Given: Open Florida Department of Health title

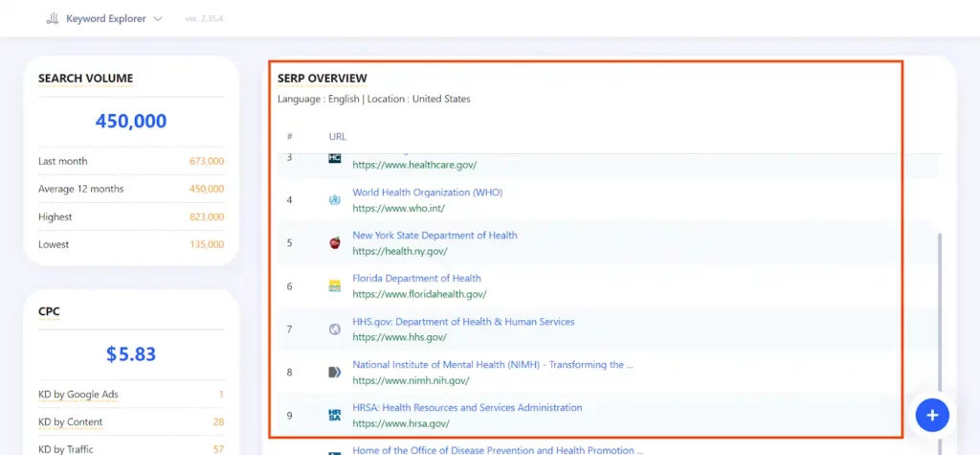Looking at the screenshot, I should pyautogui.click(x=417, y=278).
